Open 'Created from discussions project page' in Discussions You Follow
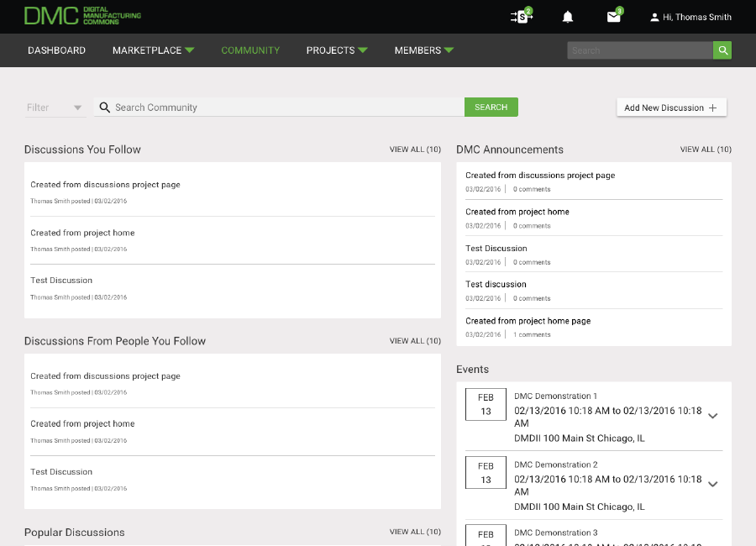The height and width of the screenshot is (546, 756). [x=105, y=184]
